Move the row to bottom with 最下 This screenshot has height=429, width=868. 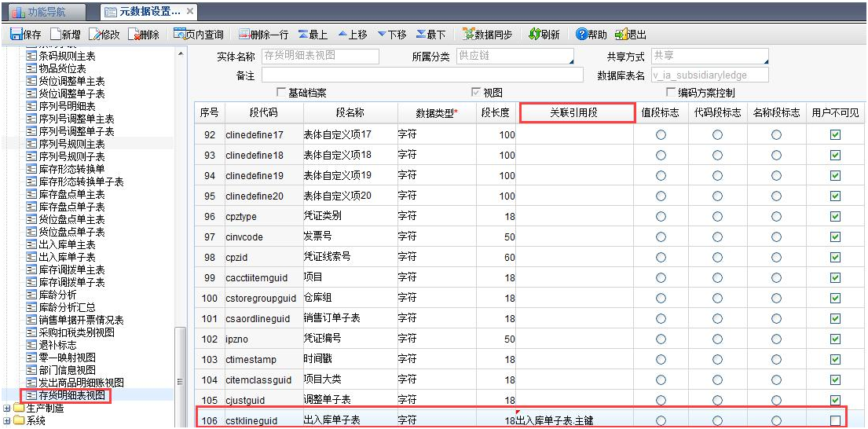pyautogui.click(x=430, y=35)
